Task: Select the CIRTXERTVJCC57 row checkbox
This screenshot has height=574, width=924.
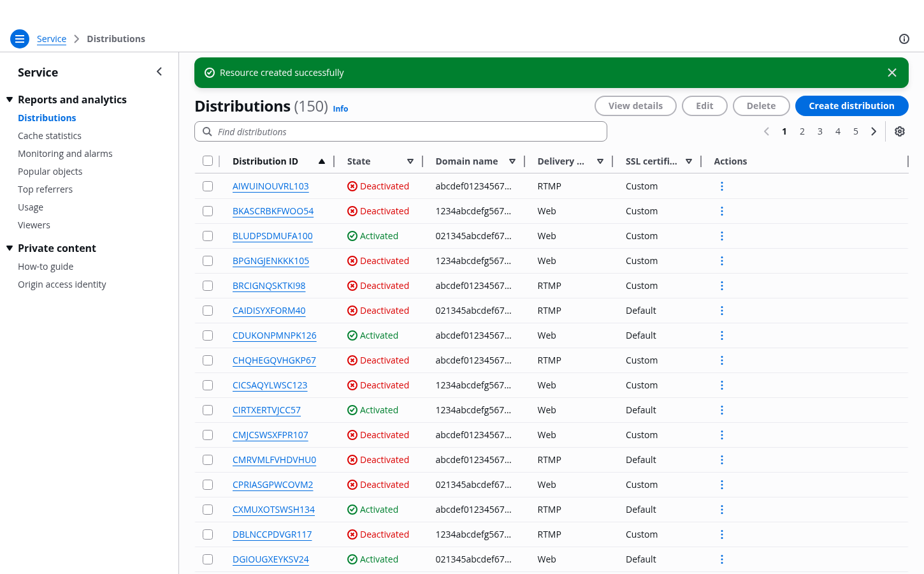Action: click(x=208, y=410)
